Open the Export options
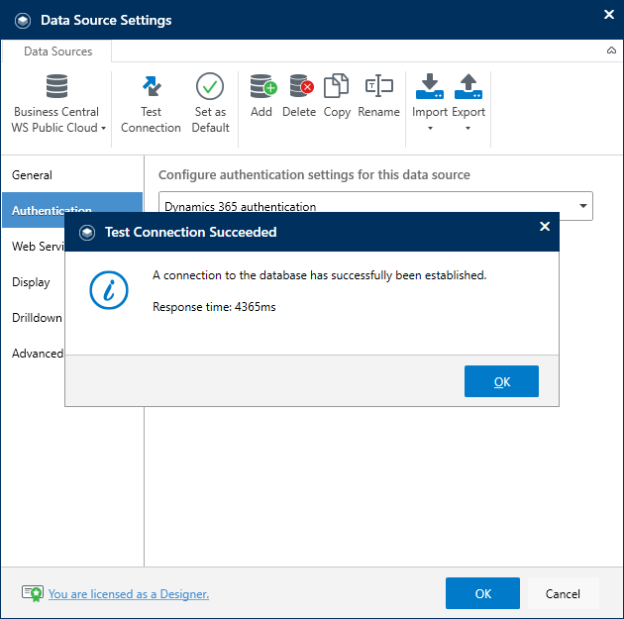Screen dimensions: 624x619 pyautogui.click(x=468, y=103)
